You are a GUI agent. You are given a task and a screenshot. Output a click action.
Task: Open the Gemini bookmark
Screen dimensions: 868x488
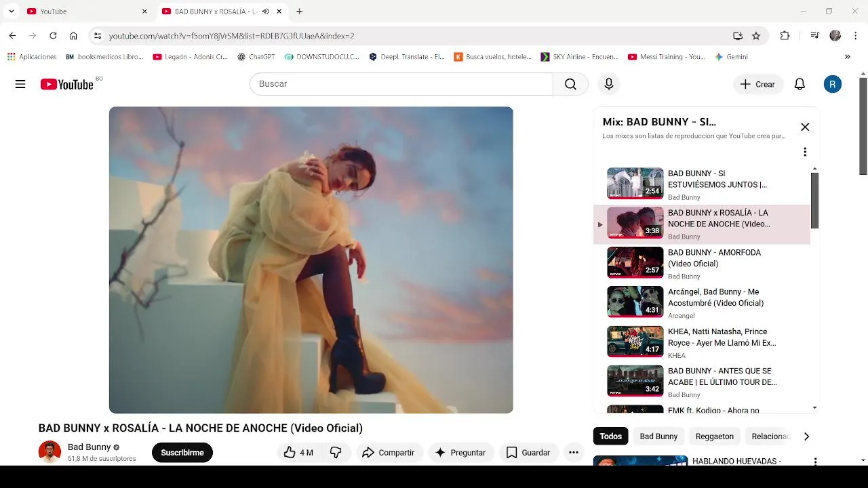pos(731,57)
